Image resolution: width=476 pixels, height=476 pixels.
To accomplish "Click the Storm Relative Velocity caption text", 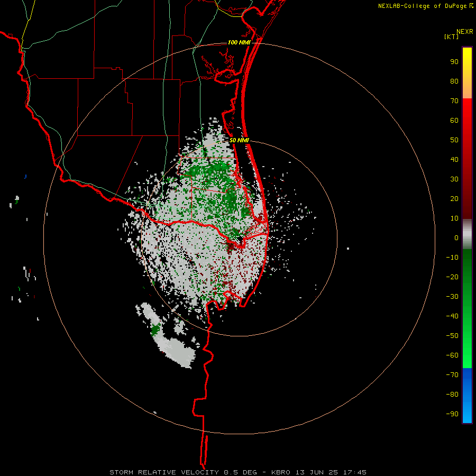I will click(x=238, y=472).
